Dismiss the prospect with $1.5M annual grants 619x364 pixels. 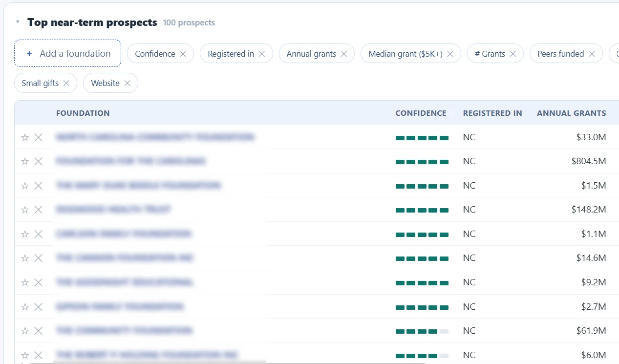[39, 186]
